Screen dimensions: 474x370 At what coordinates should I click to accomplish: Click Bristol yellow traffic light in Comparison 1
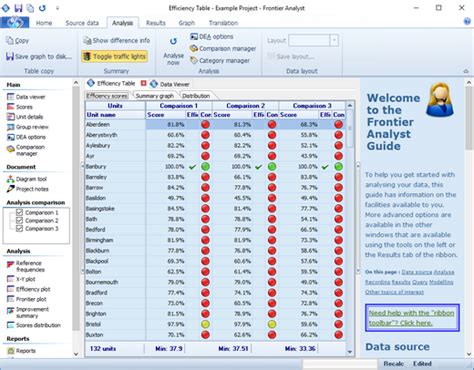point(205,324)
